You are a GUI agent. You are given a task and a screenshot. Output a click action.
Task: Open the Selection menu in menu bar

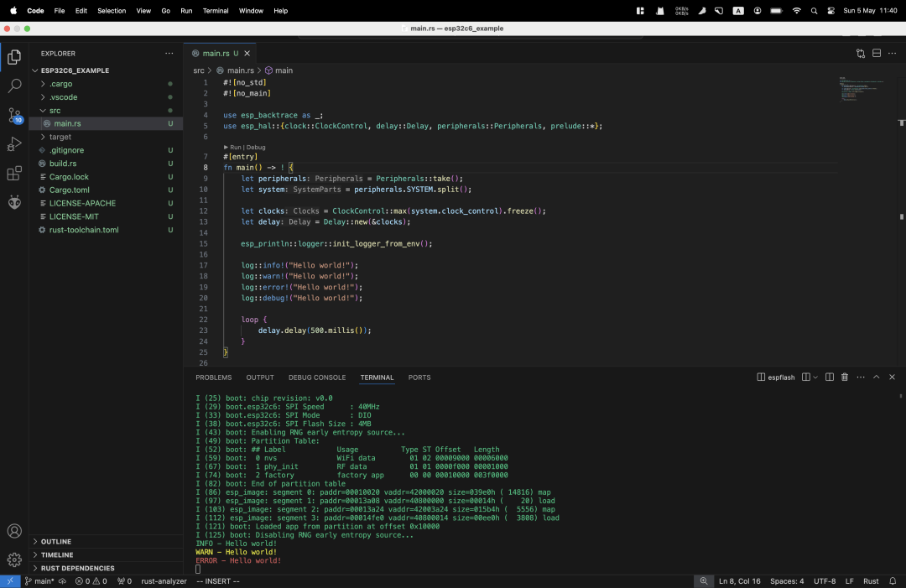[x=111, y=11]
